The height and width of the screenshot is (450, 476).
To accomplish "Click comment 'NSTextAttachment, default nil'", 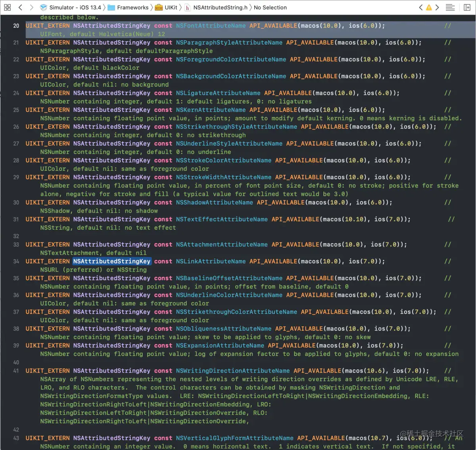I will click(x=93, y=253).
